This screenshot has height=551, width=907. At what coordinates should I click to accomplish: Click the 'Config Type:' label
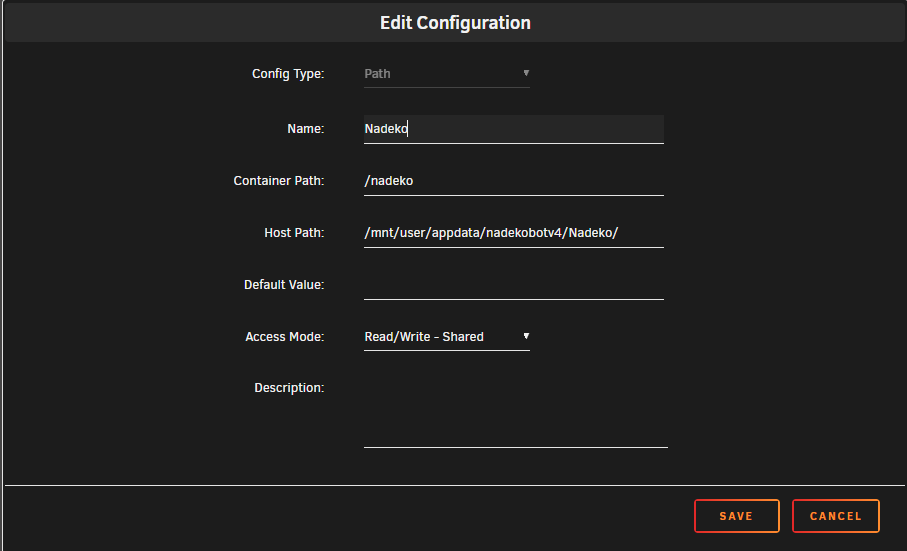pos(288,74)
